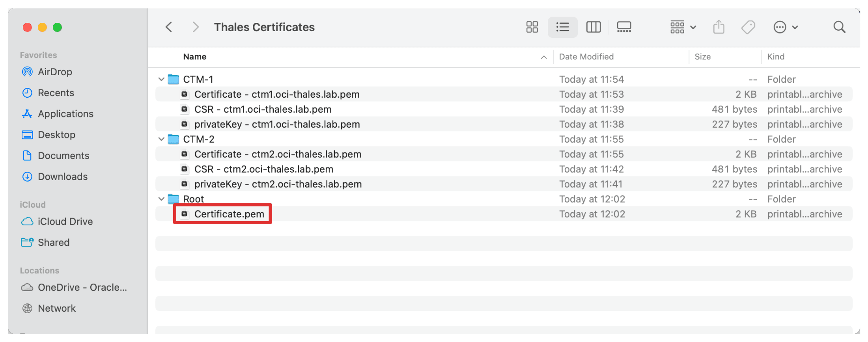Click the Share toolbar icon
Screen dimensions: 868x342
pyautogui.click(x=719, y=27)
